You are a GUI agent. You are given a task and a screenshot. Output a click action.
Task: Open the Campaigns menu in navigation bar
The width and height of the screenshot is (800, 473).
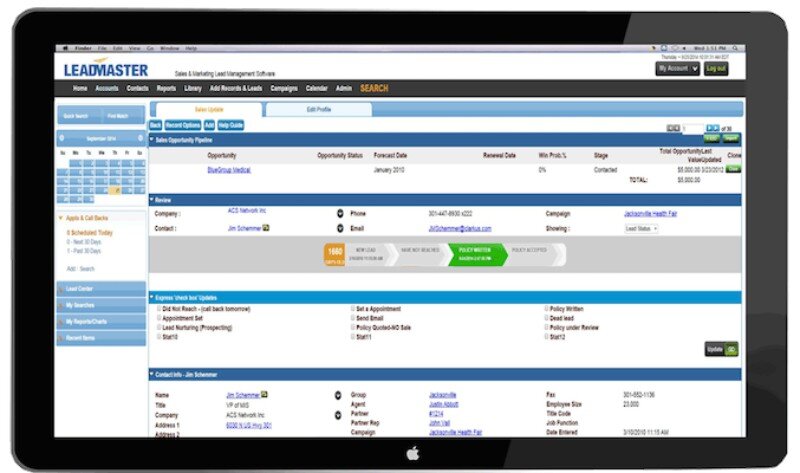pyautogui.click(x=282, y=89)
